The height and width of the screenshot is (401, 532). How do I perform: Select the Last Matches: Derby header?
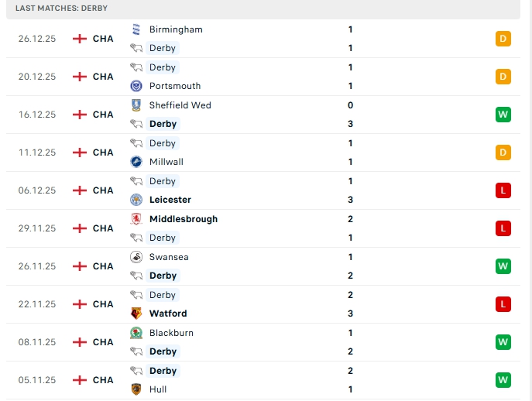(x=62, y=9)
